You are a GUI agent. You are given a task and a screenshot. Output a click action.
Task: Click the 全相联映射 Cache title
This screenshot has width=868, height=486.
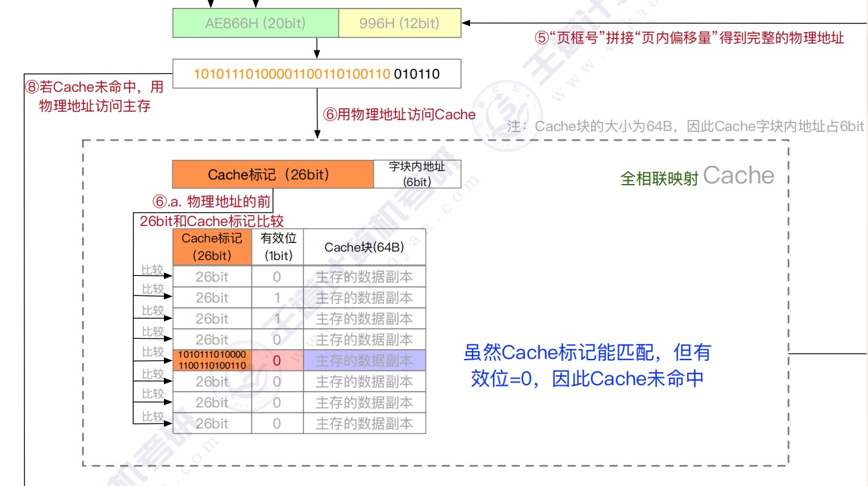tap(697, 176)
